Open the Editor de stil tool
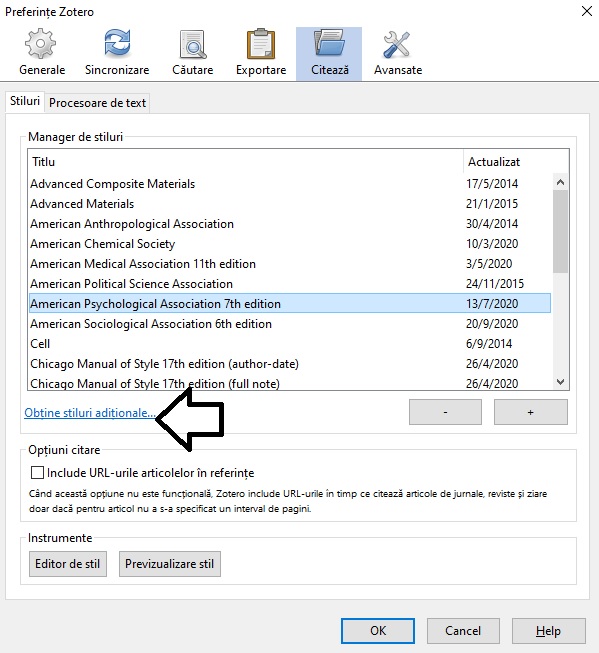Viewport: 599px width, 653px height. (68, 564)
